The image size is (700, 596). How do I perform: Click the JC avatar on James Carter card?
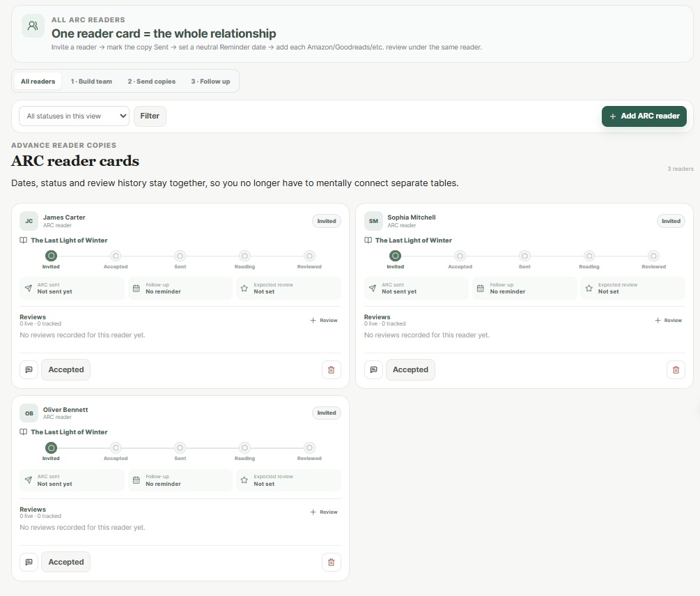pos(29,221)
